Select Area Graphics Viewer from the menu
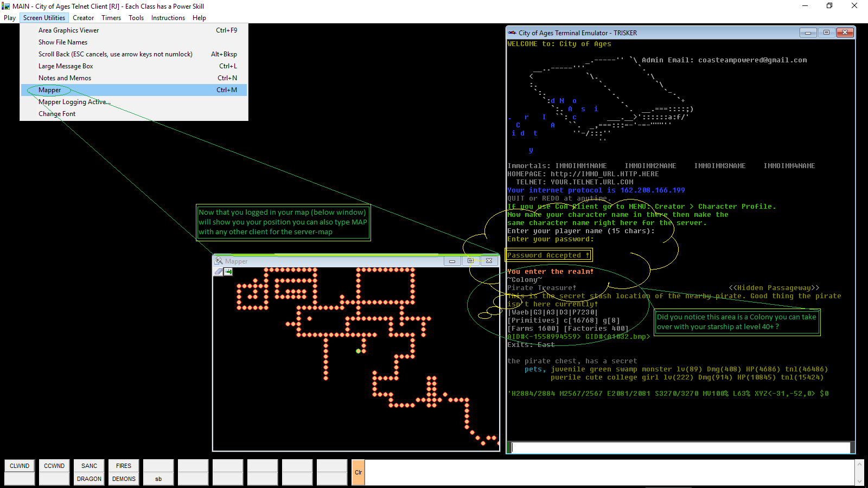This screenshot has height=488, width=868. [68, 30]
